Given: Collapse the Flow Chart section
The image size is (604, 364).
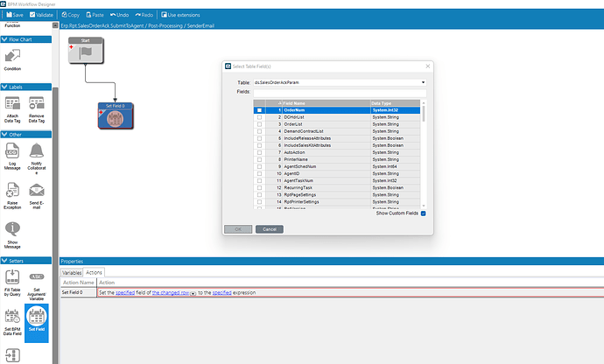Looking at the screenshot, I should point(4,39).
